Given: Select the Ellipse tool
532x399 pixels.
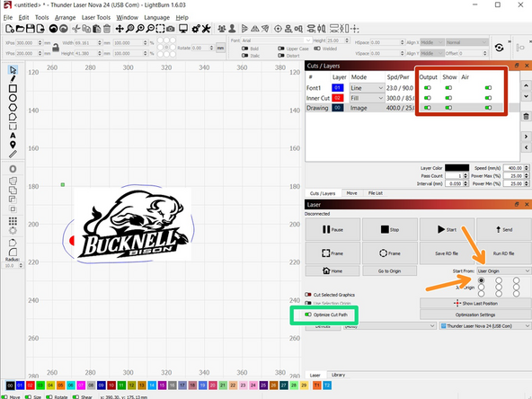Looking at the screenshot, I should click(13, 98).
